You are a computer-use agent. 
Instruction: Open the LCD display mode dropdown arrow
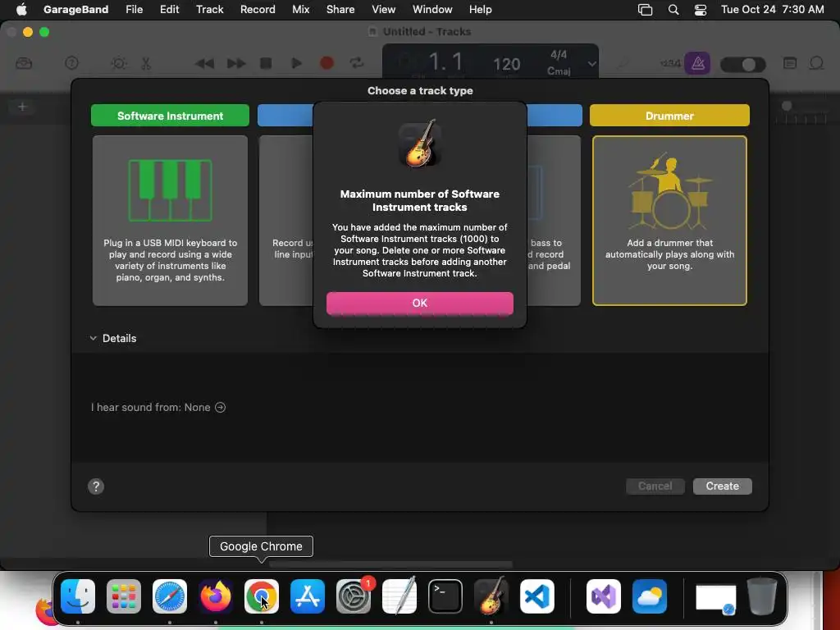[591, 64]
